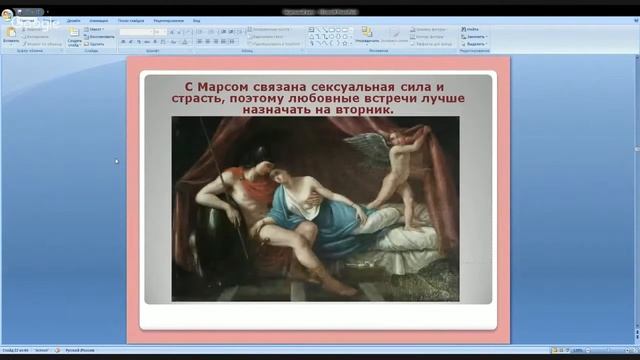This screenshot has height=360, width=640.
Task: Open Shape Fill (Заливка фигуры) dropdown
Action: coord(428,29)
